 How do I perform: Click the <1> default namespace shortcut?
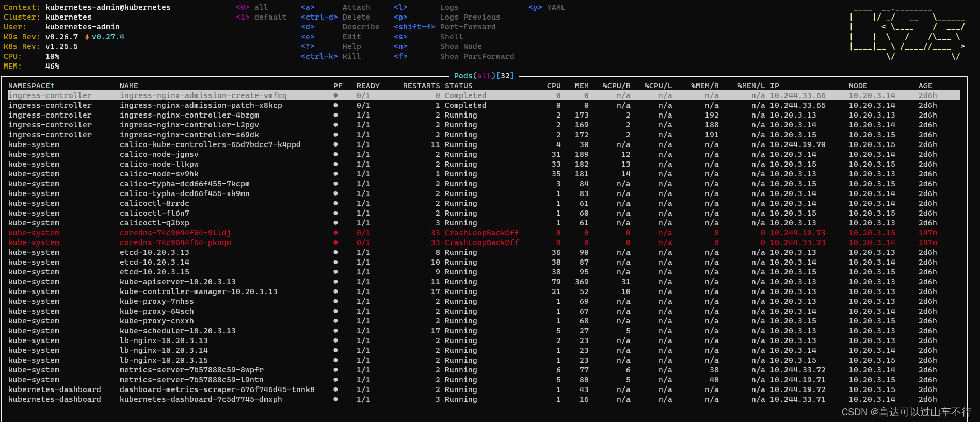tap(261, 17)
